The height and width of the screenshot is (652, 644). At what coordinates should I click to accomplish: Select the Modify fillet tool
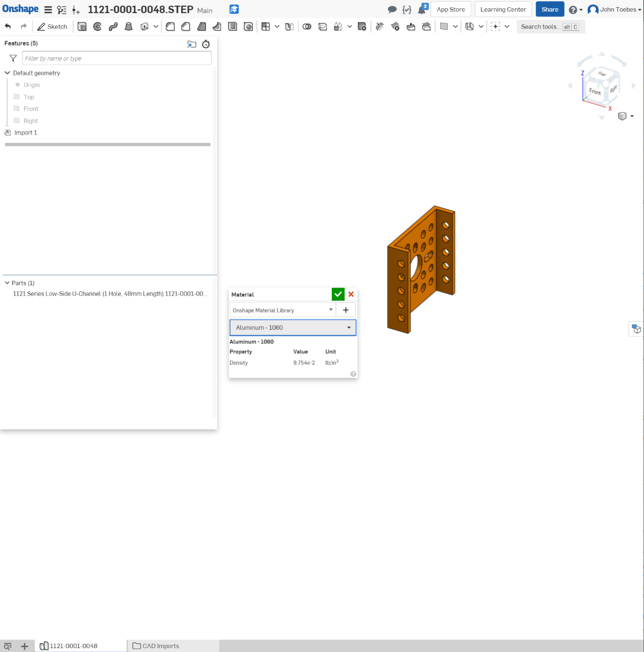pos(379,26)
